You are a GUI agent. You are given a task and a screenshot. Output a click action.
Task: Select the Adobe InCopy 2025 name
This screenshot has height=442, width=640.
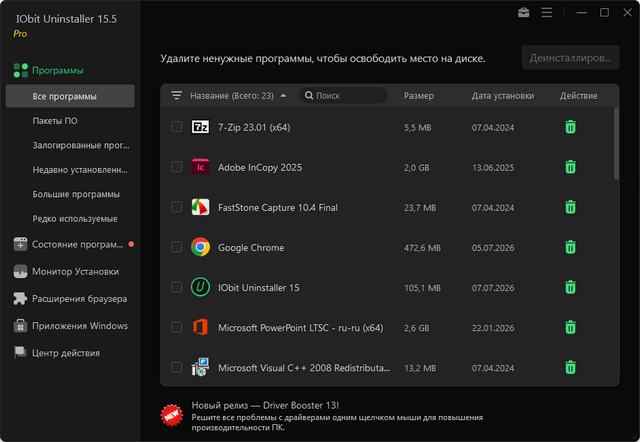click(260, 168)
